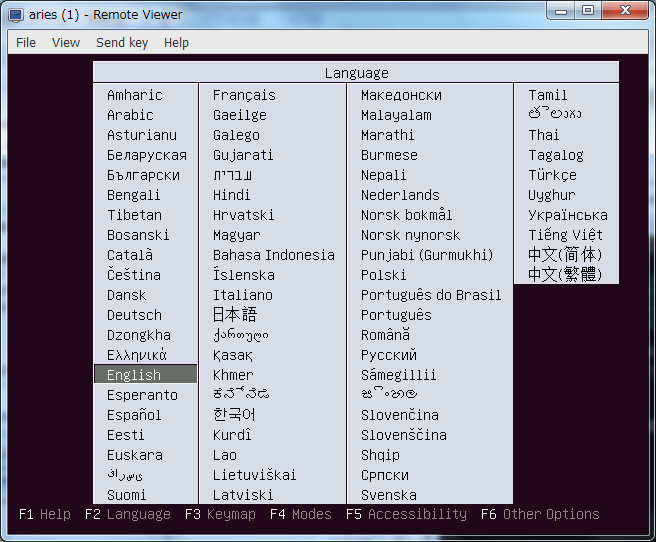Close the Remote Viewer window
Screen dimensions: 656x542
625,11
